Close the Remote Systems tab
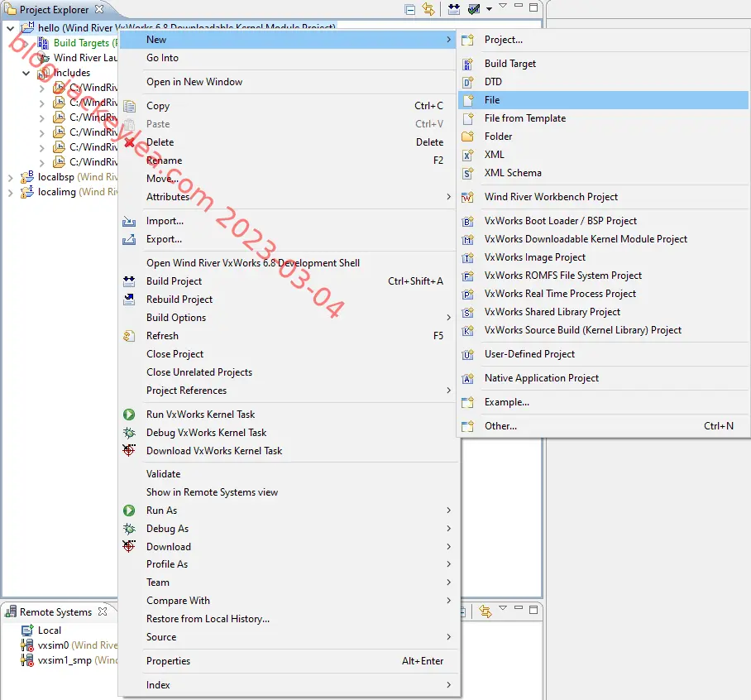751x700 pixels. 103,611
